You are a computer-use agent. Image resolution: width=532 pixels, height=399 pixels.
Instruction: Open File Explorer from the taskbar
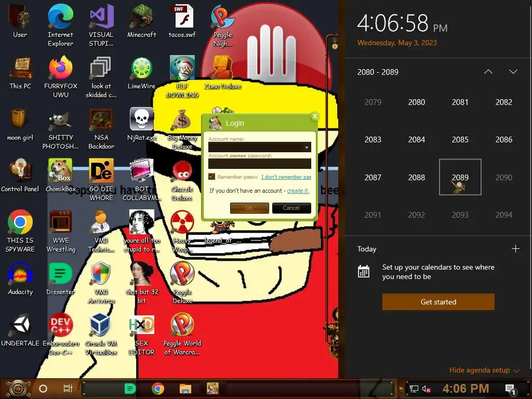(x=185, y=389)
